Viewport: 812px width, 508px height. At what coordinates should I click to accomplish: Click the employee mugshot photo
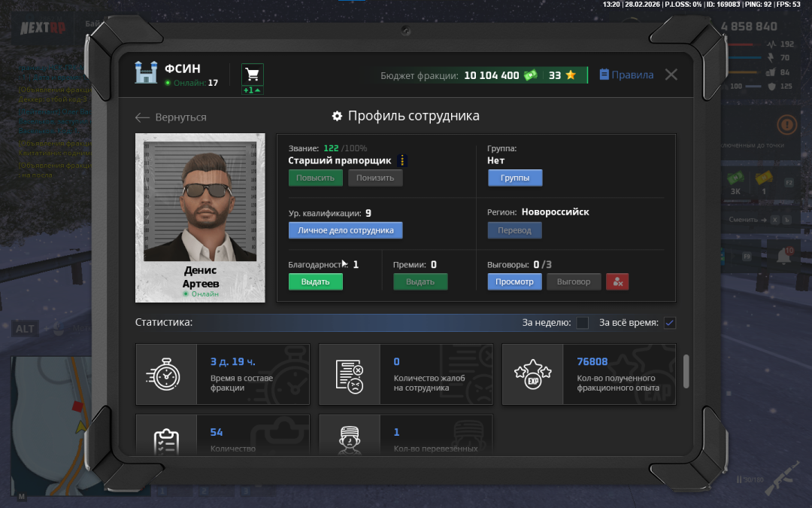[x=200, y=203]
